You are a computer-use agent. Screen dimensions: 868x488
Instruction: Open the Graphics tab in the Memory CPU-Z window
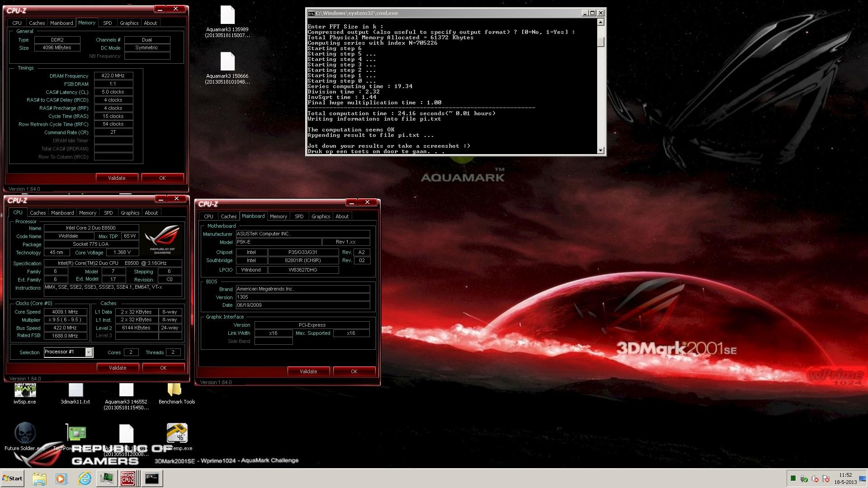coord(129,23)
